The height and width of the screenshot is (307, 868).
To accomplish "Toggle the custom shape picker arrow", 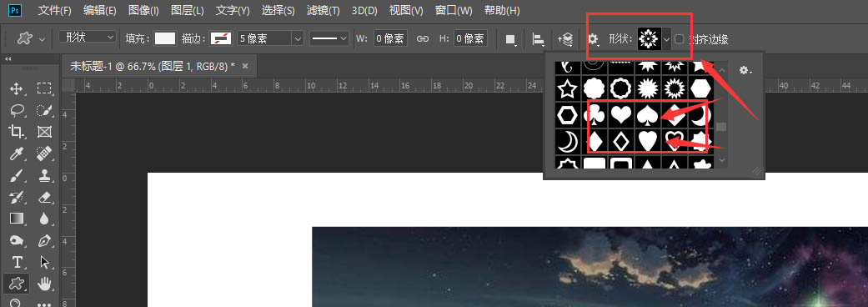I will (x=666, y=38).
